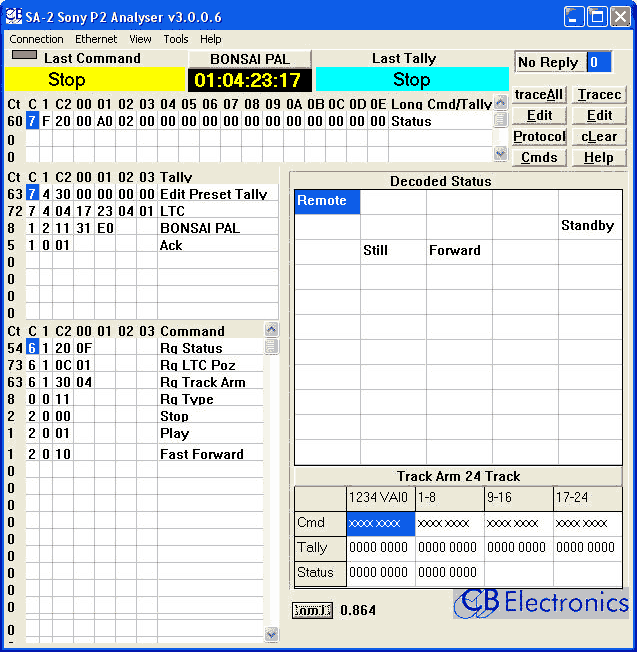
Task: Click the yellow Last Command Stop field
Action: pyautogui.click(x=95, y=79)
